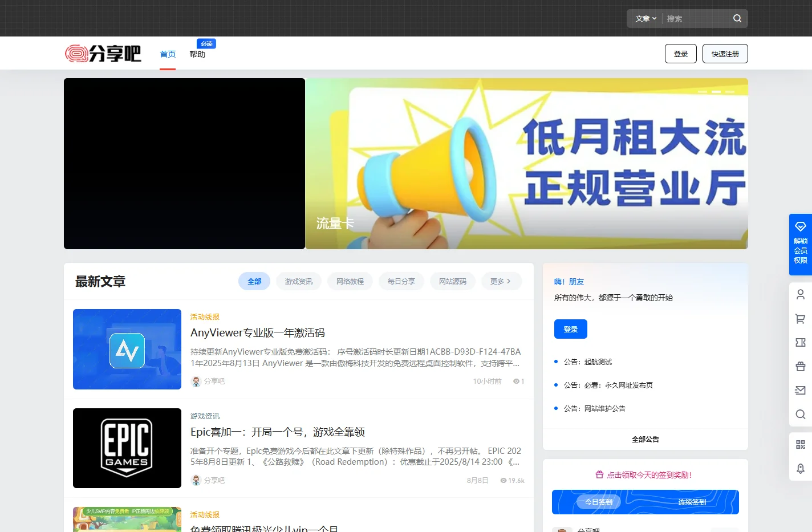Open the 文章 search type dropdown
The image size is (812, 532).
click(x=646, y=18)
